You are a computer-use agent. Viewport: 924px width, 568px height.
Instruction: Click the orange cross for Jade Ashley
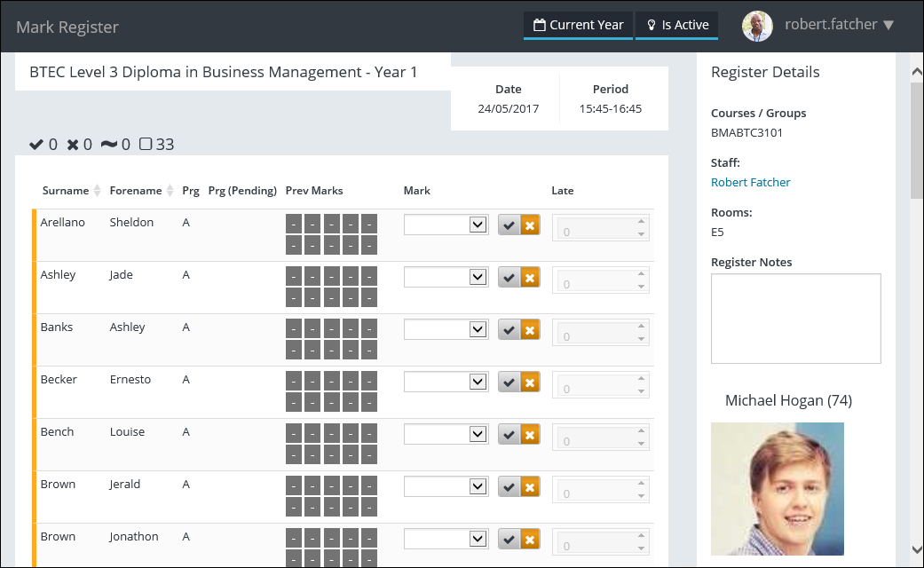click(x=530, y=279)
